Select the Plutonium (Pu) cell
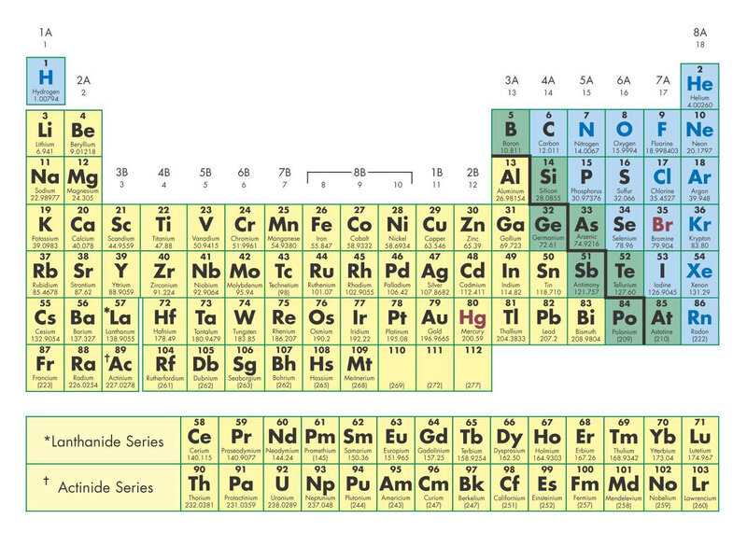Viewport: 747px width, 560px height. (x=358, y=487)
